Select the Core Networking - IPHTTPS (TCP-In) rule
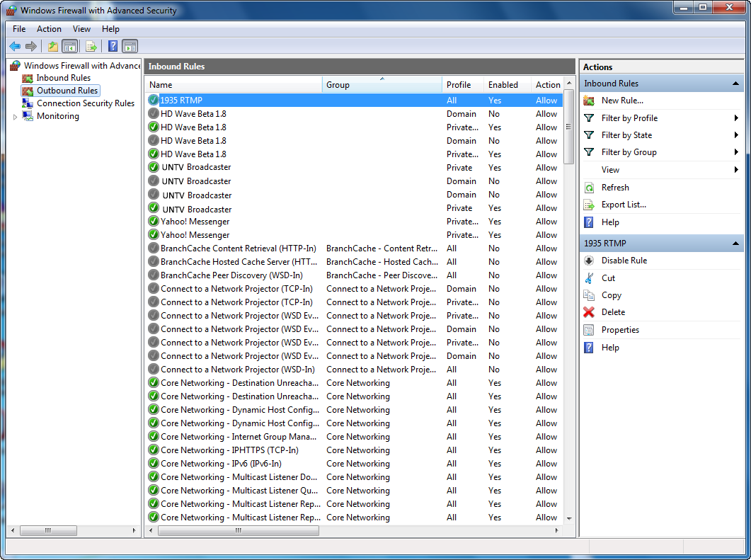Screen dimensions: 751x560 tap(354, 450)
